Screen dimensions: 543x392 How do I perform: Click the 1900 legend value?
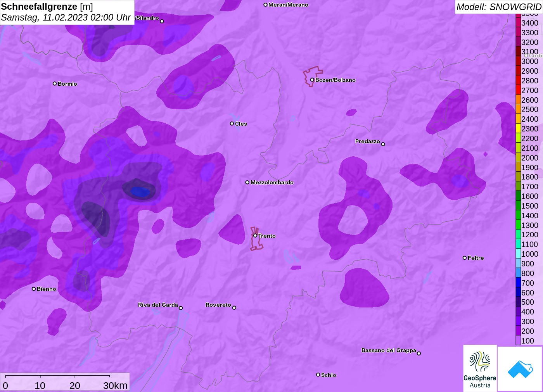click(x=529, y=168)
